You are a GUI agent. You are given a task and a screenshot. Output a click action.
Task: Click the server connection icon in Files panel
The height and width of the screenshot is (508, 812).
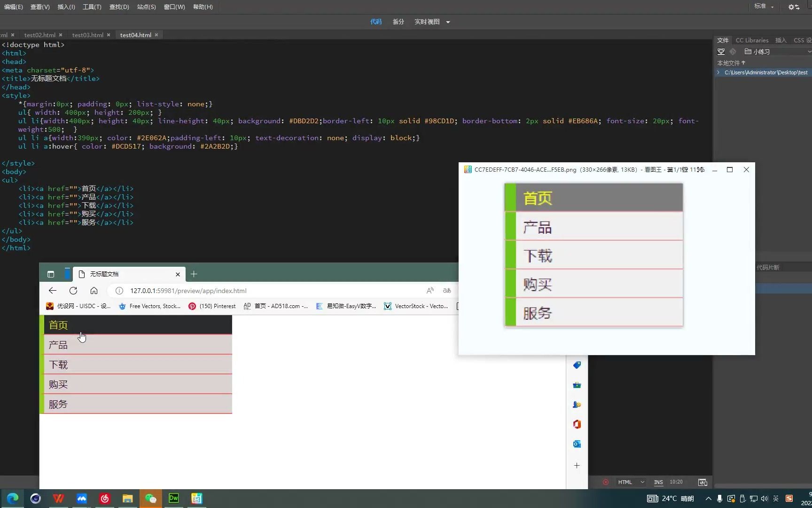point(721,52)
